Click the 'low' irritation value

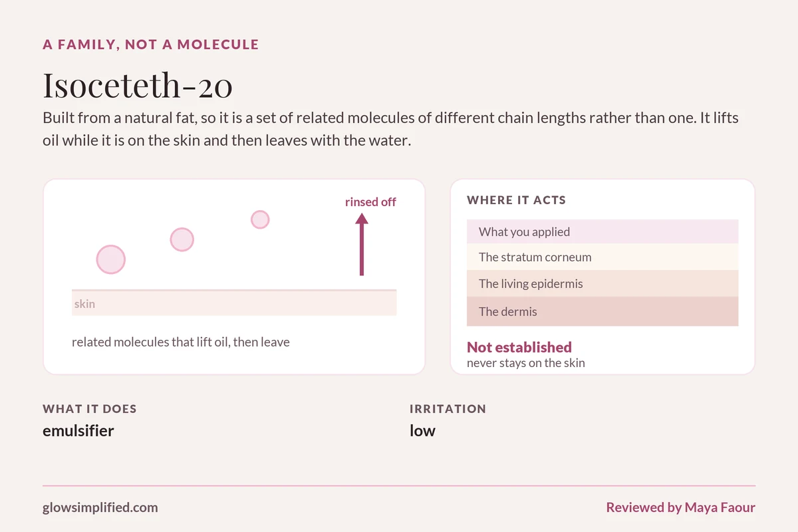point(422,431)
